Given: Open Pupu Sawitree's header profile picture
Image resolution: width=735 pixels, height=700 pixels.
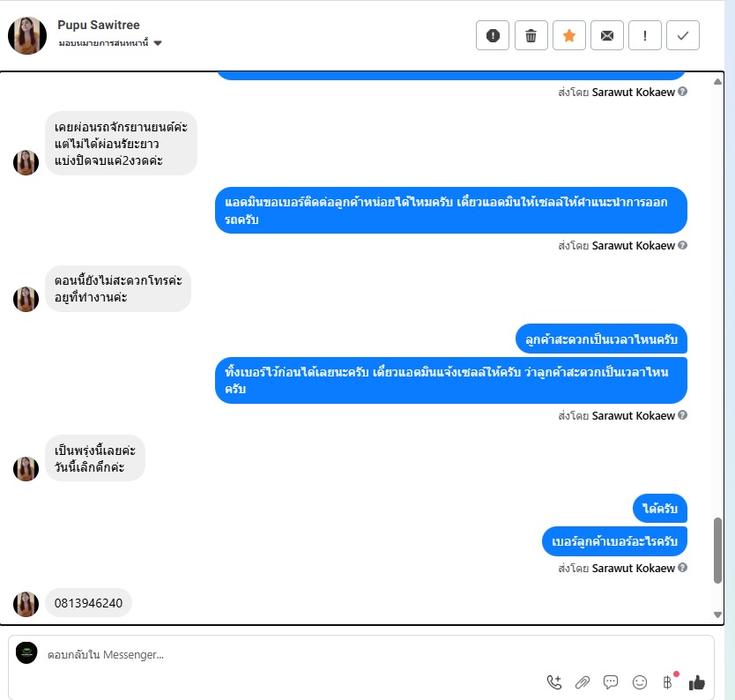Looking at the screenshot, I should pyautogui.click(x=27, y=35).
